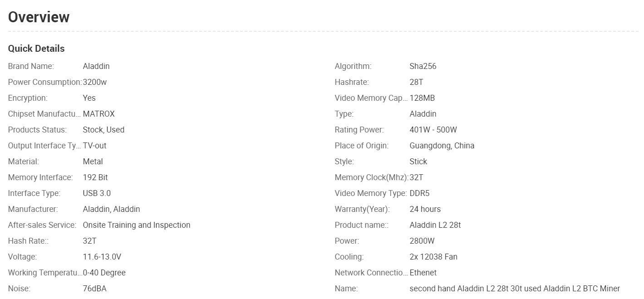
Task: Click the Aladdin brand name value
Action: pyautogui.click(x=96, y=66)
